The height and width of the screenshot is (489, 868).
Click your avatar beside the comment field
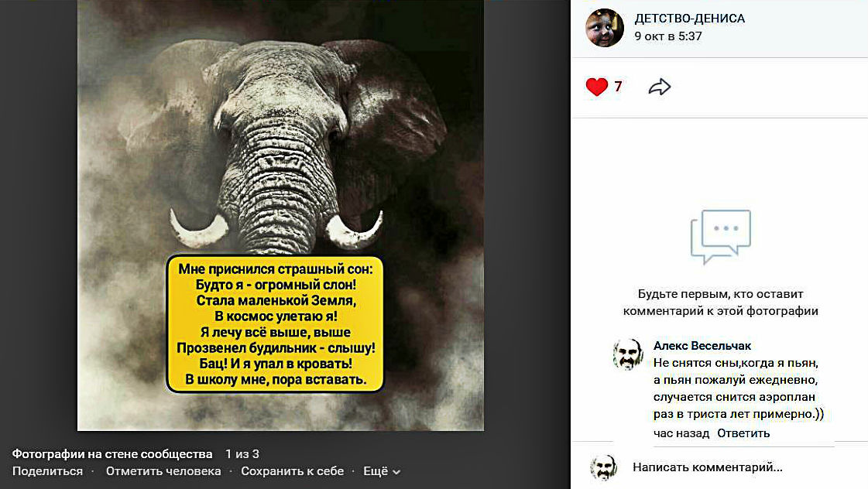tap(603, 468)
